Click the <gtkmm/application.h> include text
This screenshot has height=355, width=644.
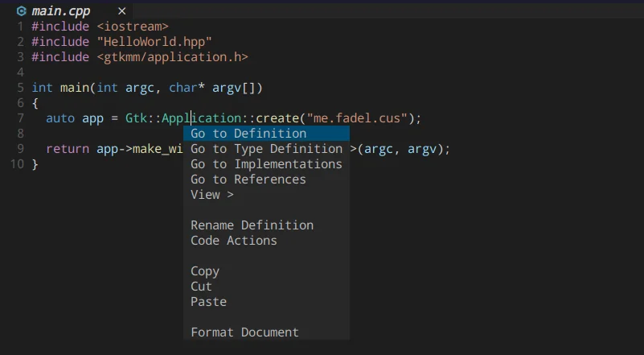point(173,57)
